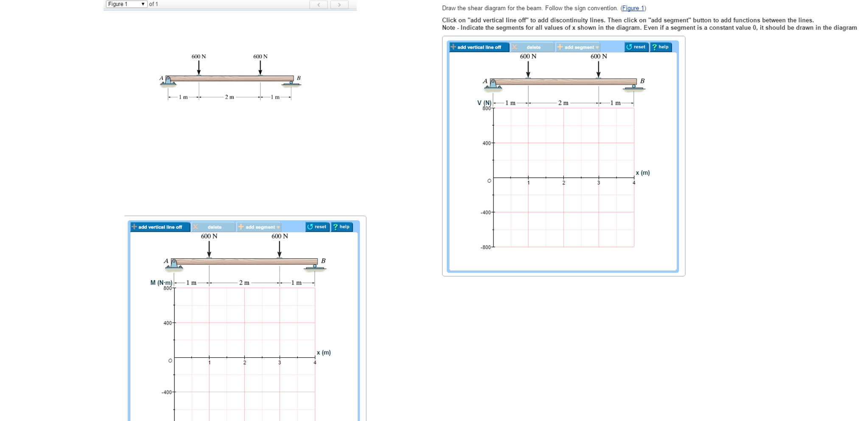
Task: Open add segment menu in moment diagram
Action: (259, 227)
